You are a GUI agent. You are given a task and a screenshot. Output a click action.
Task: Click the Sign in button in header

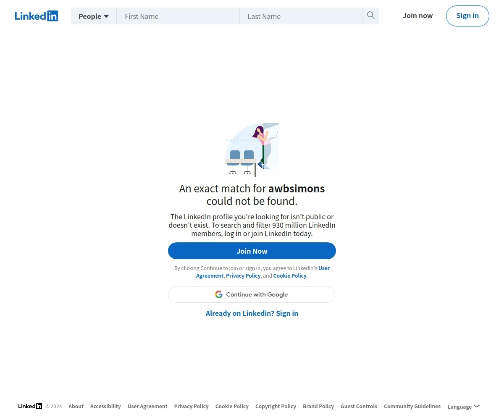[467, 16]
